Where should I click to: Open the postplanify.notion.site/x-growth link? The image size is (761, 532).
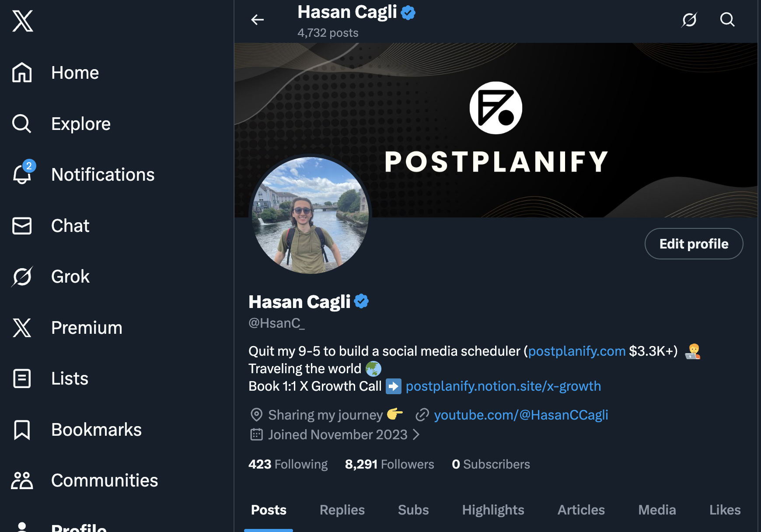(x=503, y=386)
